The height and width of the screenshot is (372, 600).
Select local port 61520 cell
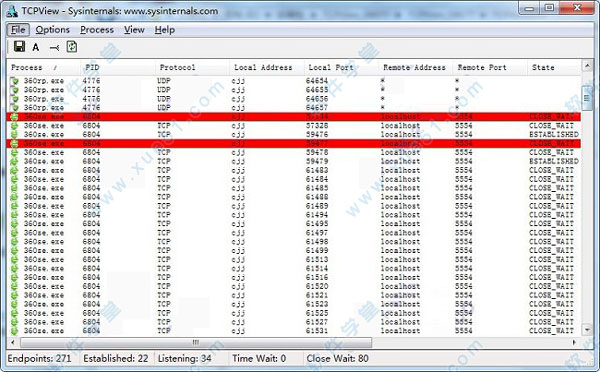(x=317, y=286)
